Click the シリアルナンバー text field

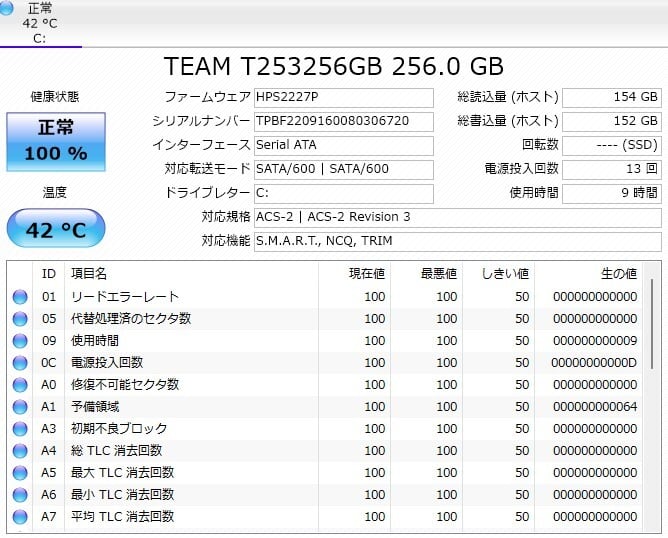343,121
